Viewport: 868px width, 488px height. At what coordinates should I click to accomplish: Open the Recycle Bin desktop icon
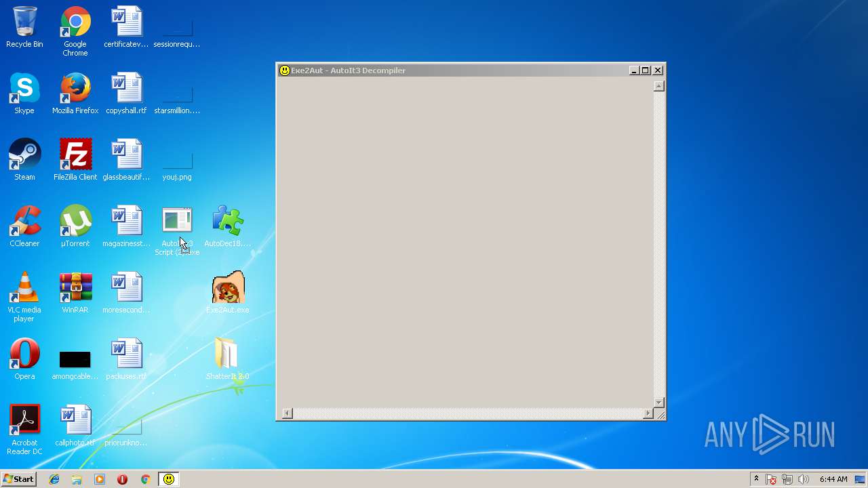click(x=24, y=27)
